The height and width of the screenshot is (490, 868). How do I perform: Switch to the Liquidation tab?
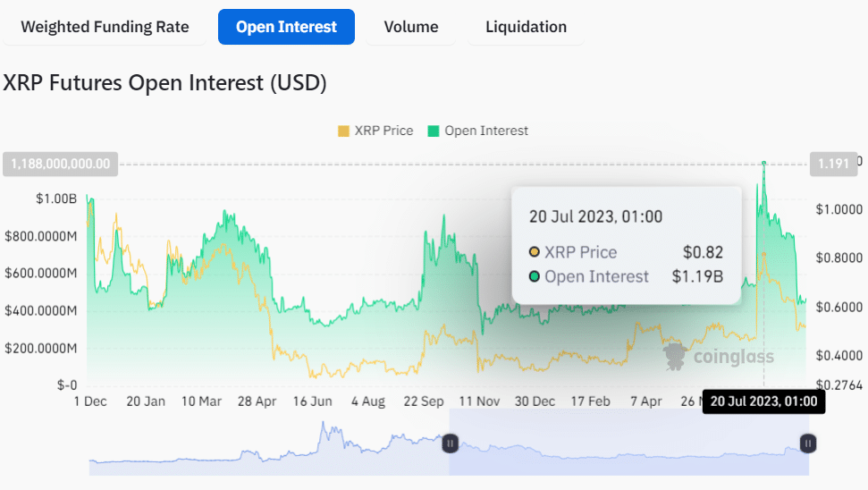[526, 27]
